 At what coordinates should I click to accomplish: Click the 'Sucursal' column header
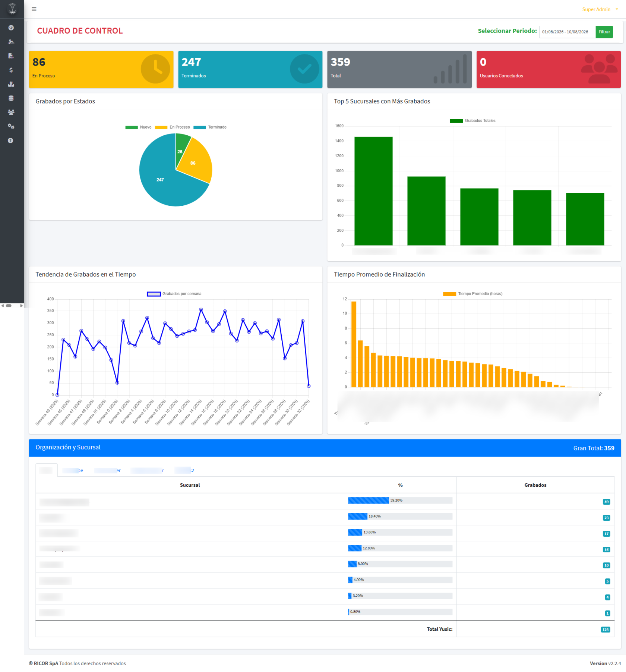[190, 485]
